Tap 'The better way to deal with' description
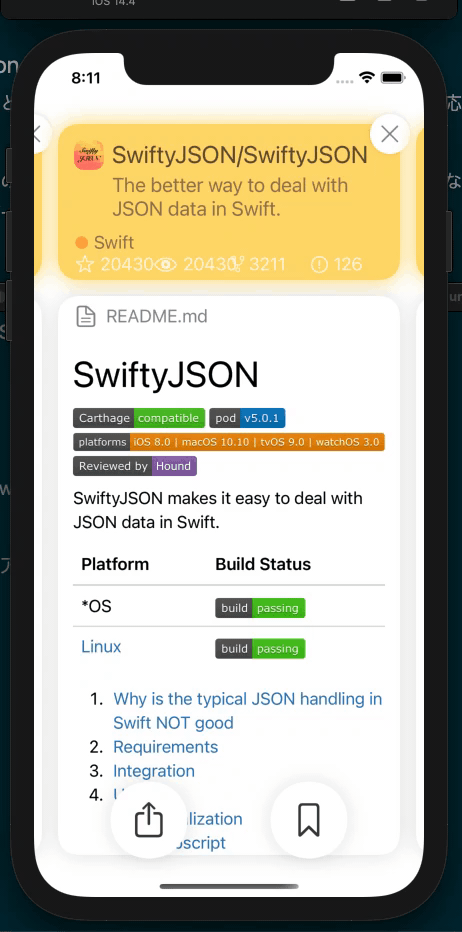The image size is (462, 932). point(230,197)
